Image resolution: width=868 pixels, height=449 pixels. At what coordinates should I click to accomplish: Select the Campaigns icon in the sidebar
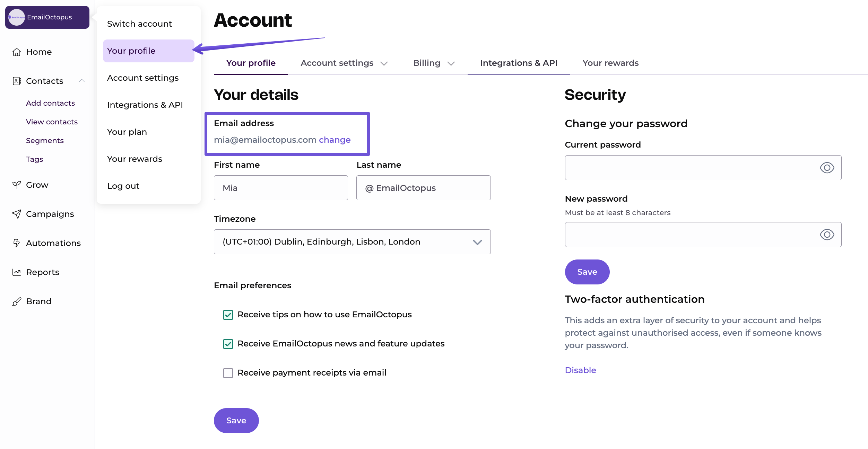(17, 214)
